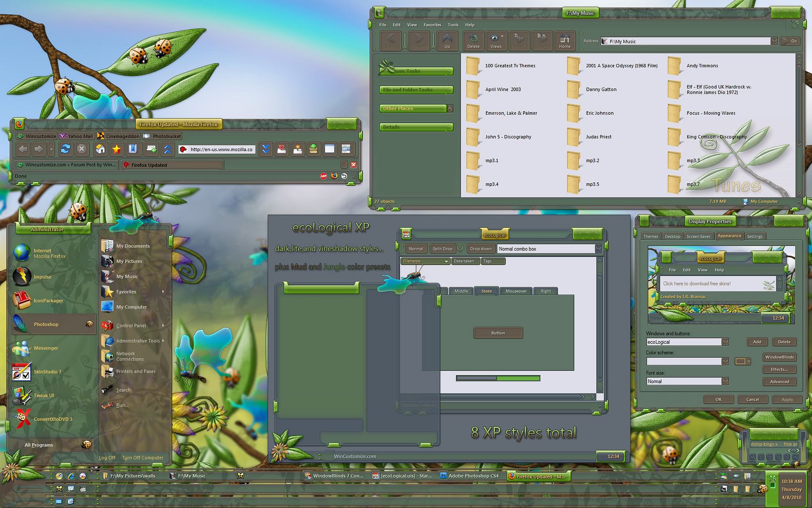
Task: Open the Tools menu in My Music
Action: pyautogui.click(x=453, y=25)
